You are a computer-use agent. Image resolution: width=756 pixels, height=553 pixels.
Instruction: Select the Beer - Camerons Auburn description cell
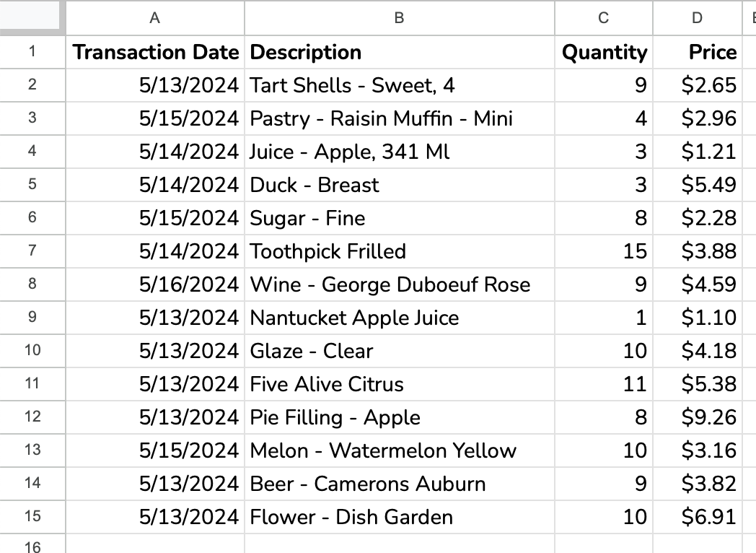coord(399,484)
